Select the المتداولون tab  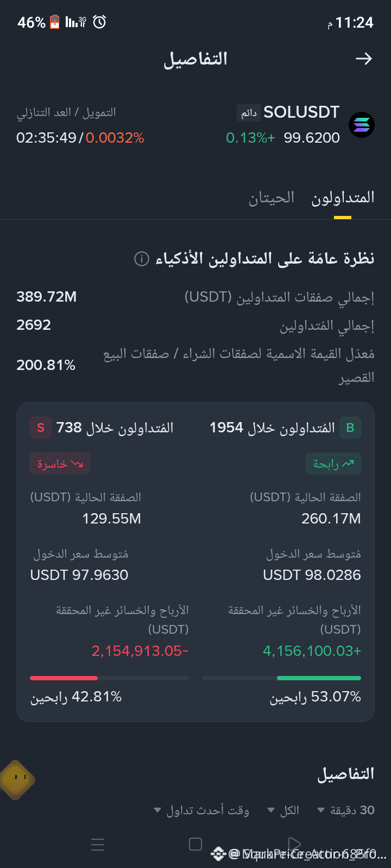[343, 197]
